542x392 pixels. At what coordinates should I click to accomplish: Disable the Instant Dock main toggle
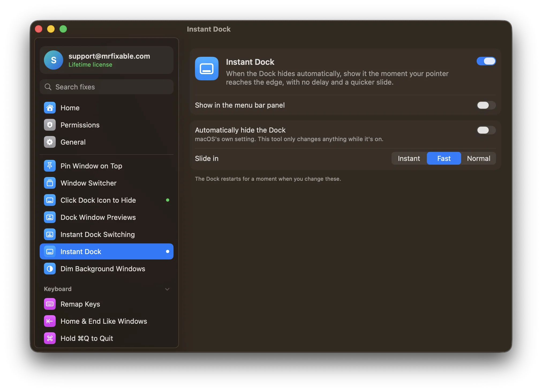click(x=486, y=61)
